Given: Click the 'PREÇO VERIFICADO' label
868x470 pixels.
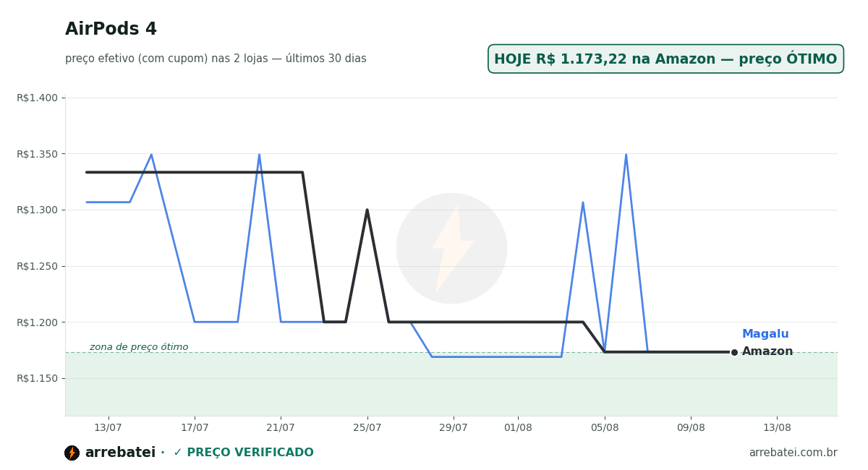Looking at the screenshot, I should coord(250,453).
